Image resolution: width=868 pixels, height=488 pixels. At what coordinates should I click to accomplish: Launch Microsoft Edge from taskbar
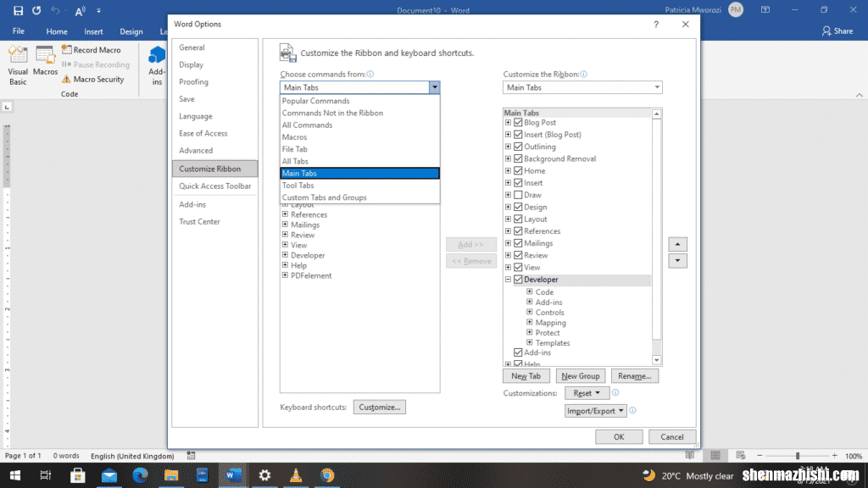coord(140,475)
